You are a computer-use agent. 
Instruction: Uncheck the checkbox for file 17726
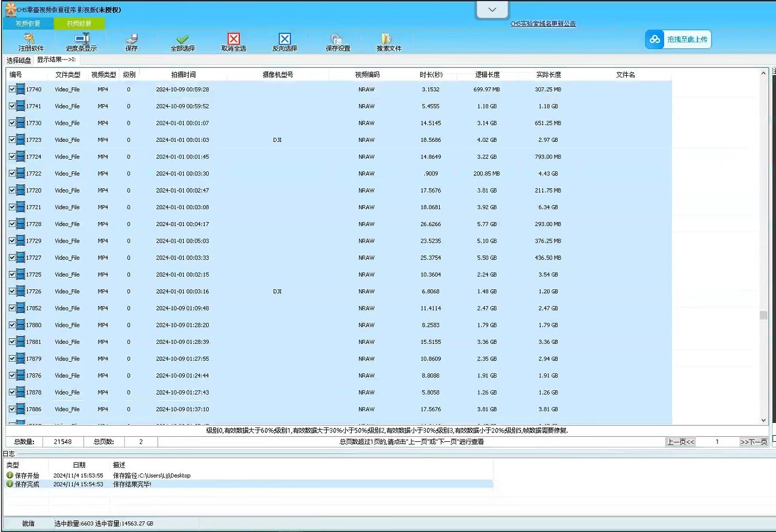point(12,291)
